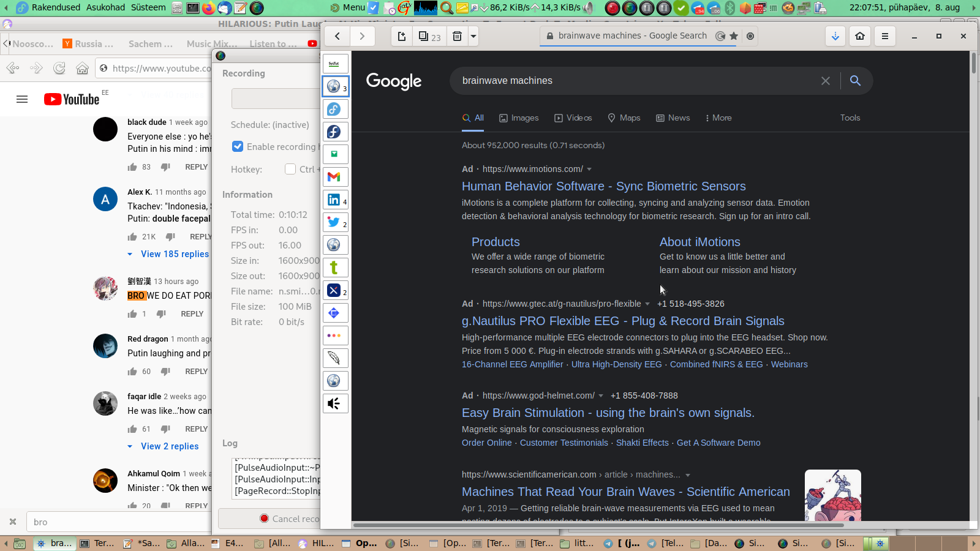This screenshot has height=551, width=980.
Task: Click the Google search magnifier button
Action: [x=856, y=81]
